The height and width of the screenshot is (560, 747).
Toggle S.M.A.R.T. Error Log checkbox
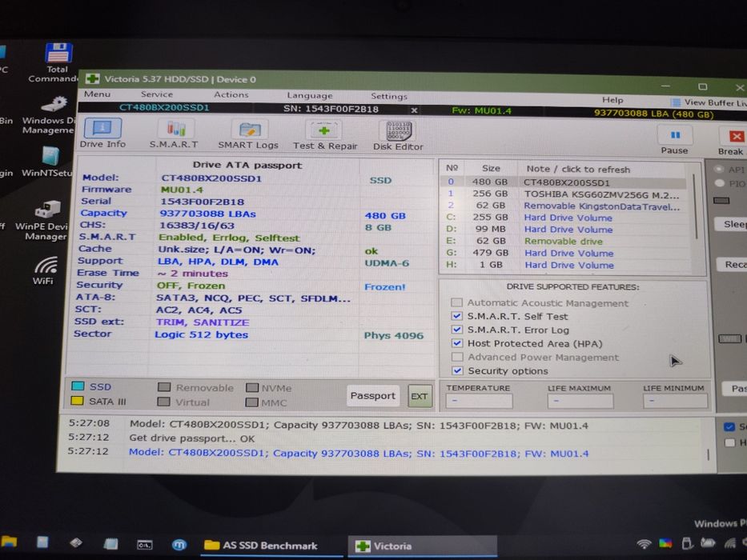pos(457,329)
